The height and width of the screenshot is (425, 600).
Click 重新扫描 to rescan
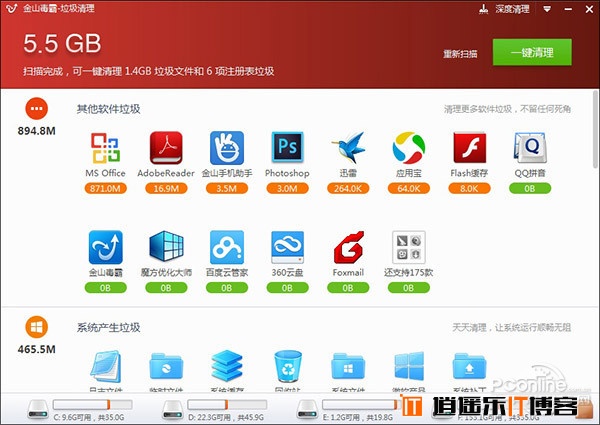pyautogui.click(x=460, y=54)
